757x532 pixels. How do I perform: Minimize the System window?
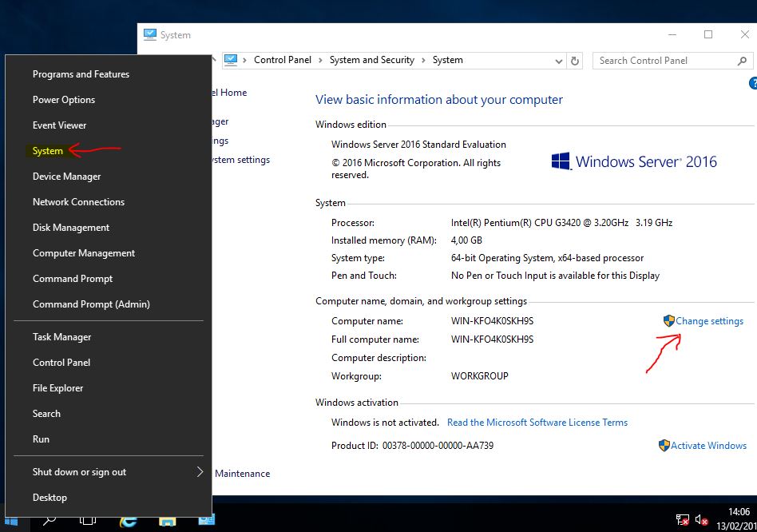pyautogui.click(x=672, y=35)
